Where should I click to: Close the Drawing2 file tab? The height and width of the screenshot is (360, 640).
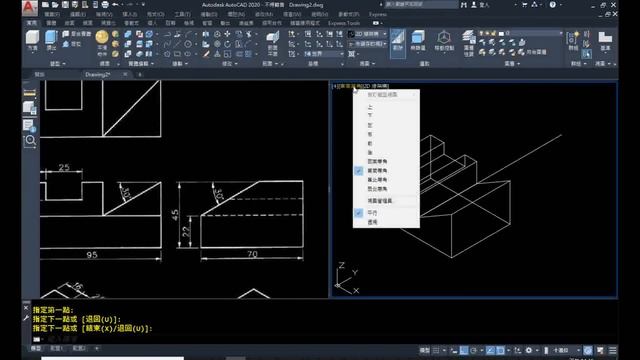click(125, 74)
